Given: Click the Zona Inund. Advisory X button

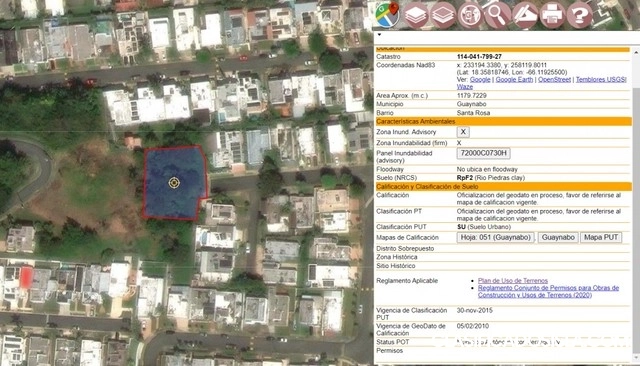Looking at the screenshot, I should click(463, 132).
